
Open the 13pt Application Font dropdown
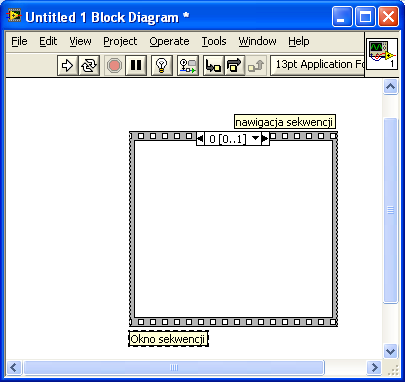coord(317,65)
